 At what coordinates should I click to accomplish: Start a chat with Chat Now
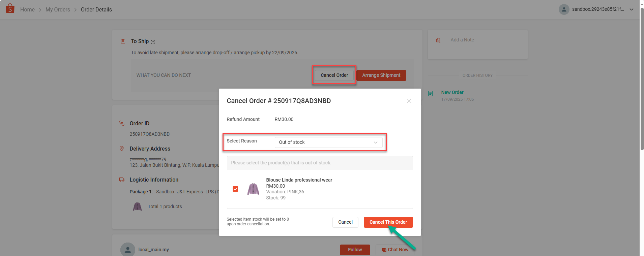tap(395, 250)
